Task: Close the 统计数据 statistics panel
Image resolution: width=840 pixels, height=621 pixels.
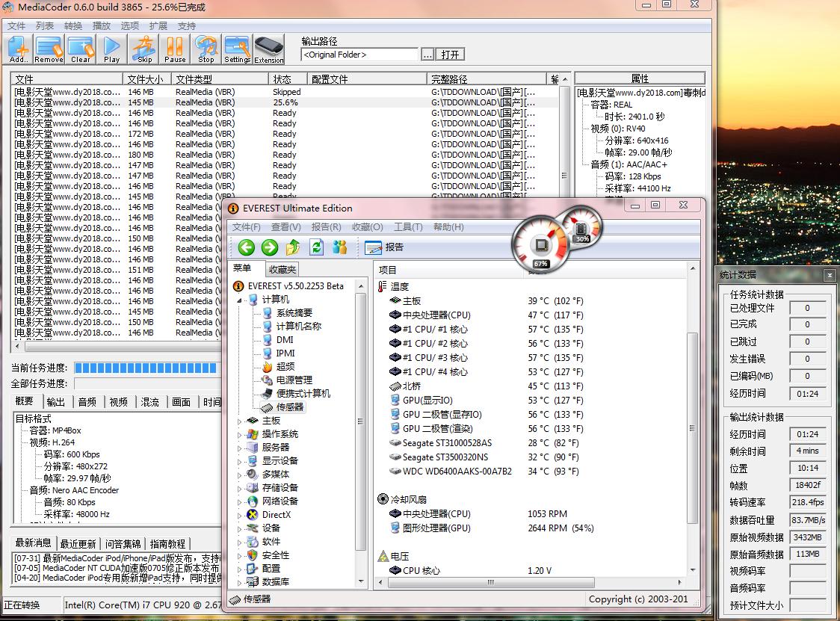Action: coord(830,275)
